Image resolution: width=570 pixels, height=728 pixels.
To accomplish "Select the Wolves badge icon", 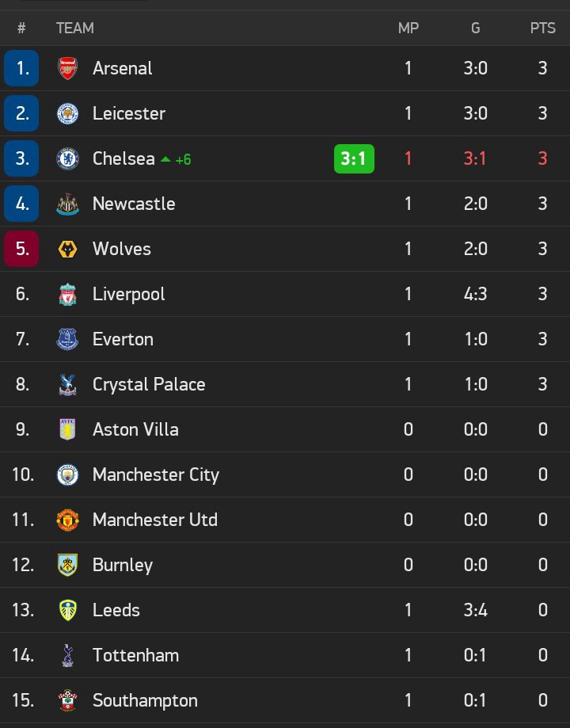I will 67,249.
